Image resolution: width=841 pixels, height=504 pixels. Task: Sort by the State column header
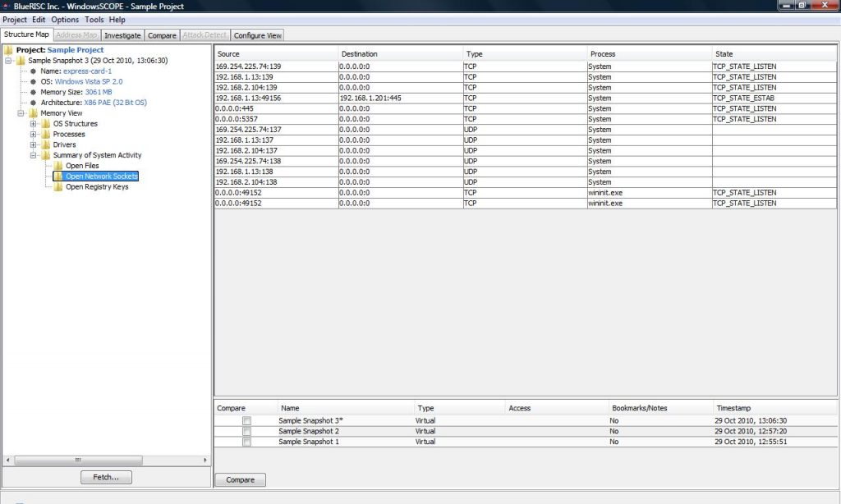[x=774, y=53]
